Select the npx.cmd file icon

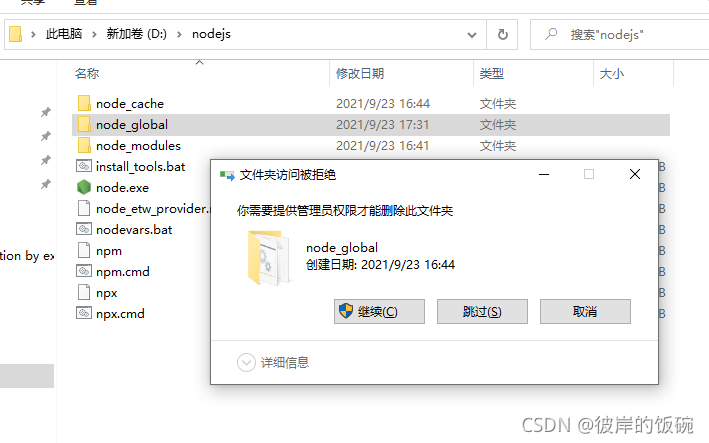pyautogui.click(x=84, y=314)
